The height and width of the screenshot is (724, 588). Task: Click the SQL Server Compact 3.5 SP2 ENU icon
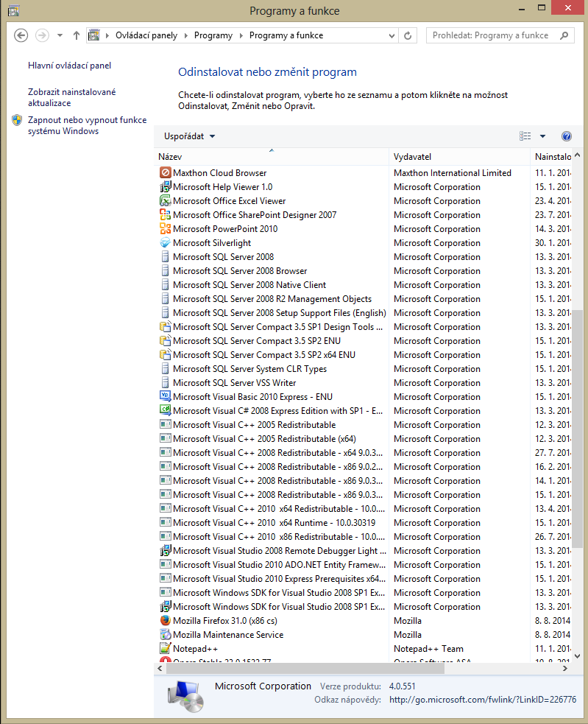pos(165,340)
